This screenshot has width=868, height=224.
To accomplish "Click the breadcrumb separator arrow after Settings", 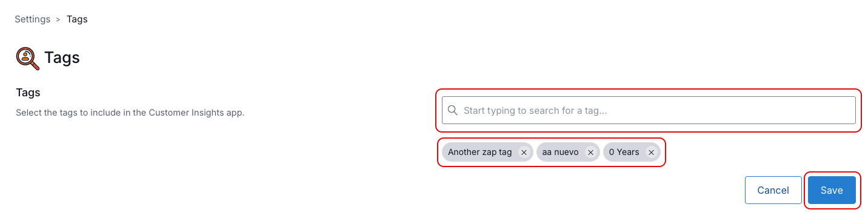I will (58, 19).
